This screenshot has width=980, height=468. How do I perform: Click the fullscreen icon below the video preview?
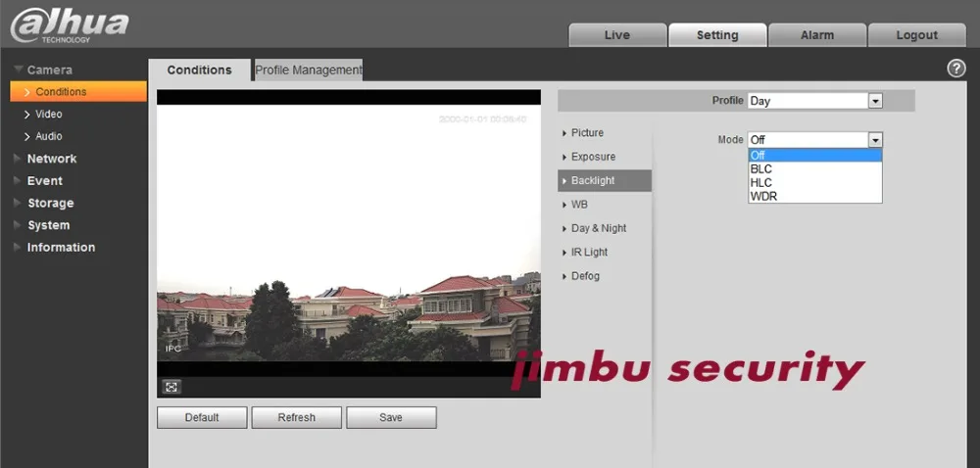171,387
